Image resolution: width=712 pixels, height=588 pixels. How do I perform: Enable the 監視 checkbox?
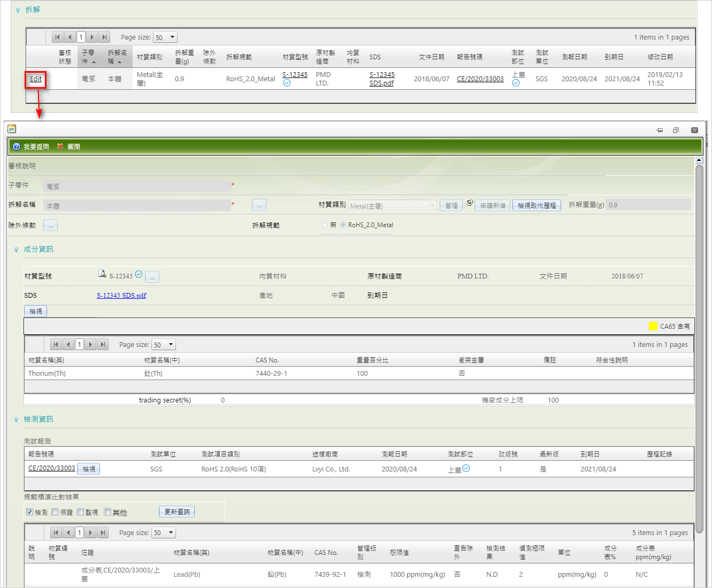tap(81, 512)
